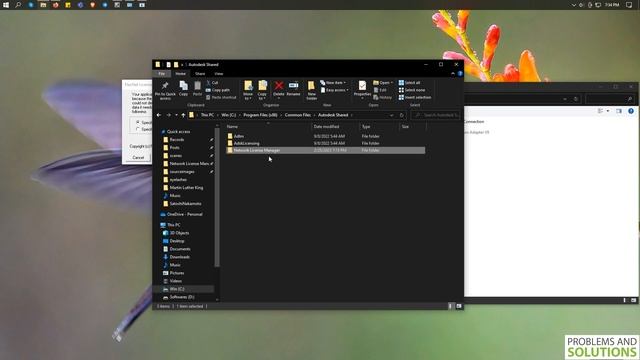Switch to the Share ribbon tab
The image size is (640, 360).
click(200, 73)
